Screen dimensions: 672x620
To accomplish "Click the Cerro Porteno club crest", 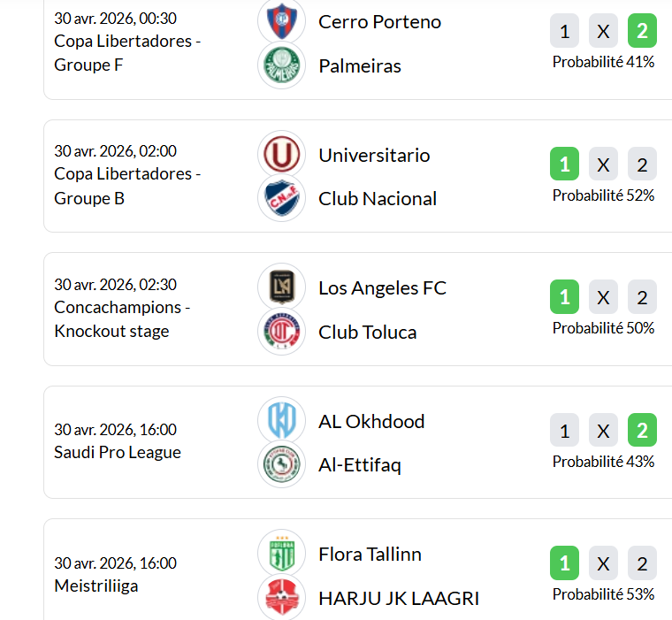I will (281, 21).
